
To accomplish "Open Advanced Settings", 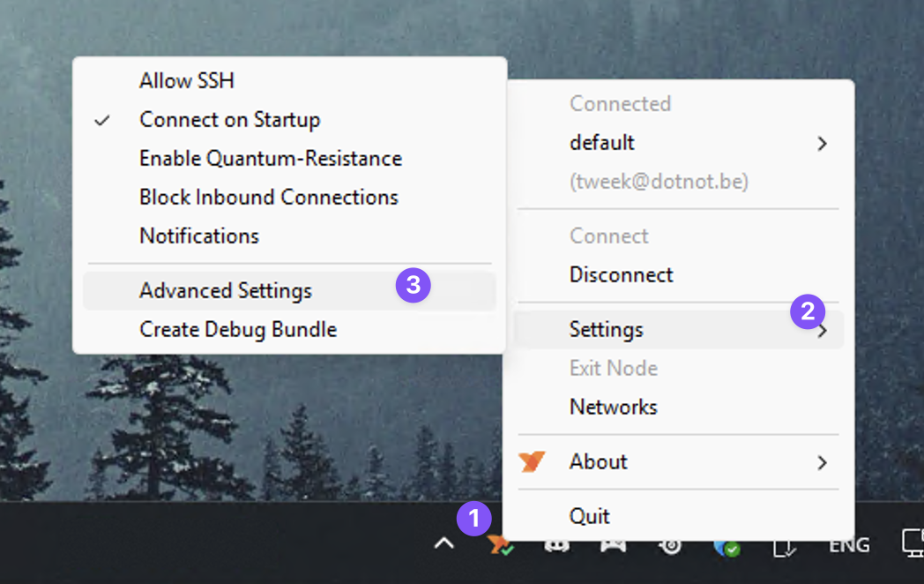I will (289, 291).
